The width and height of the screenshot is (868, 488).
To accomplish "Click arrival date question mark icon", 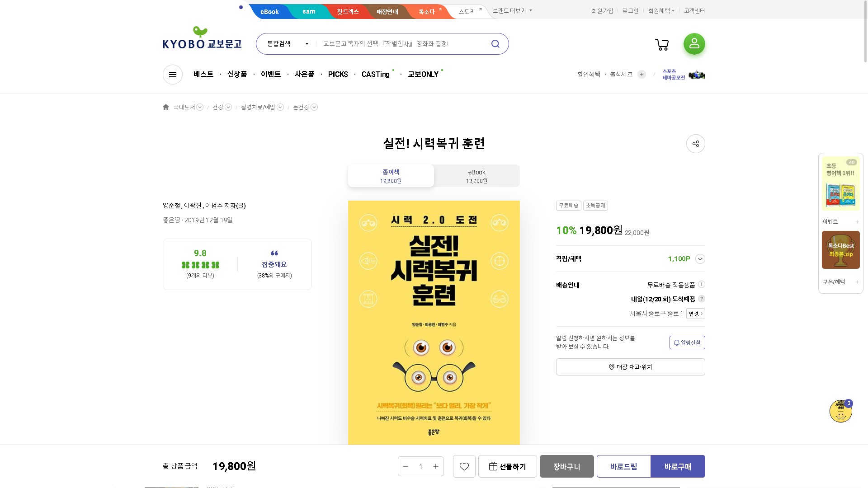I will coord(701,299).
